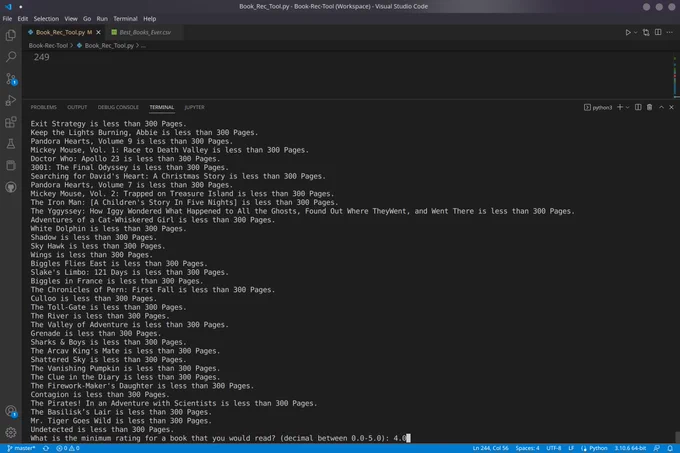
Task: Close the Book_Rec_Tool.py tab
Action: click(x=98, y=33)
